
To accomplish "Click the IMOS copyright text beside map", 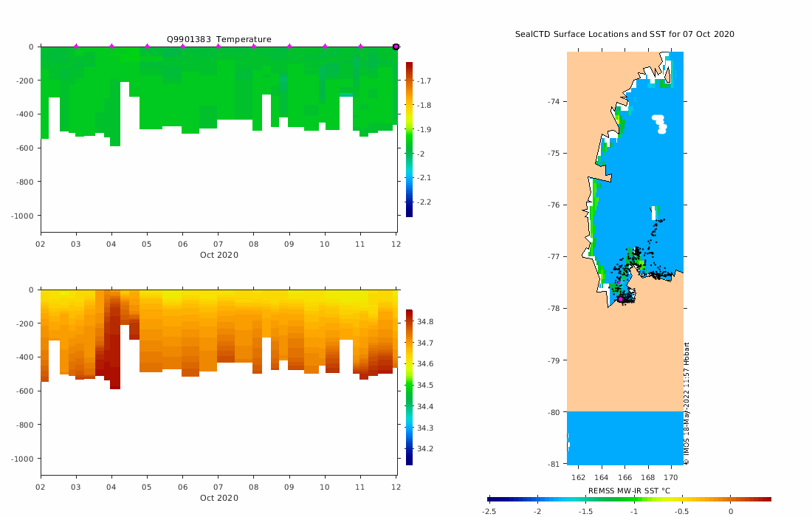I will 687,403.
